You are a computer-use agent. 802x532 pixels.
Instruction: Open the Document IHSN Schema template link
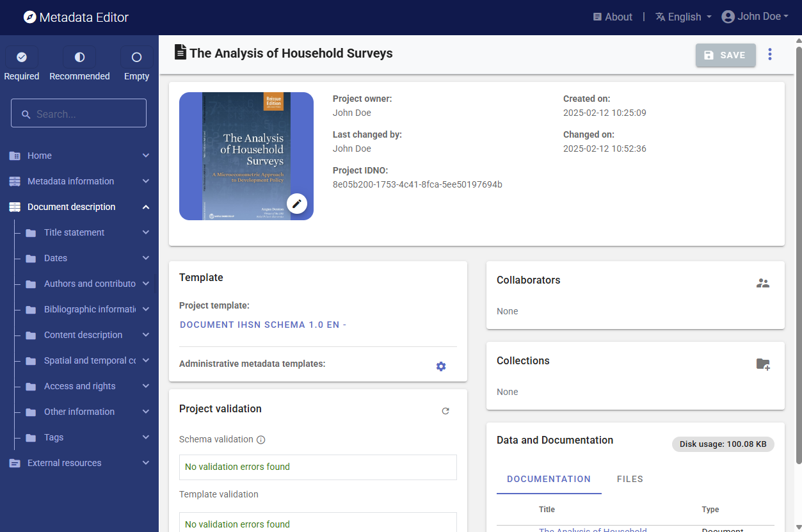click(x=263, y=325)
